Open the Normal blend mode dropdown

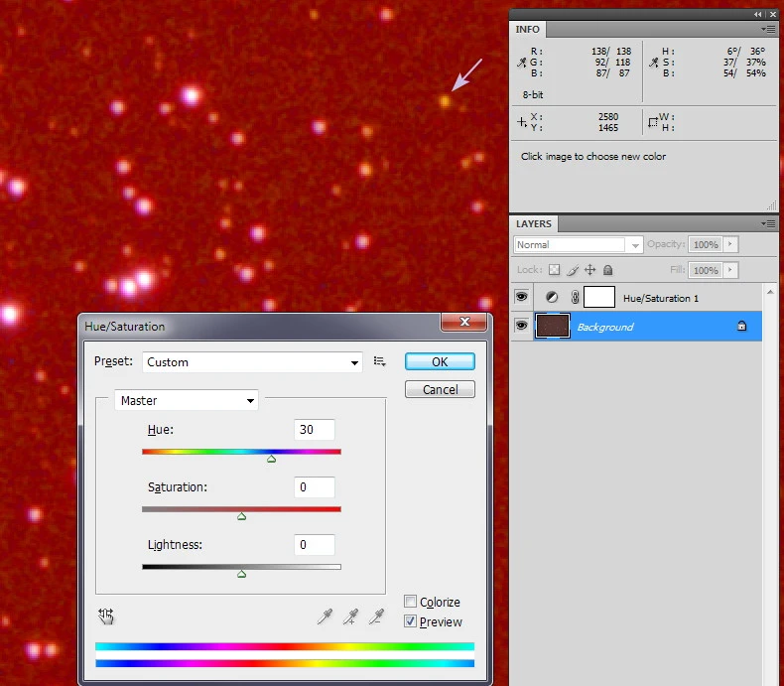tap(579, 244)
